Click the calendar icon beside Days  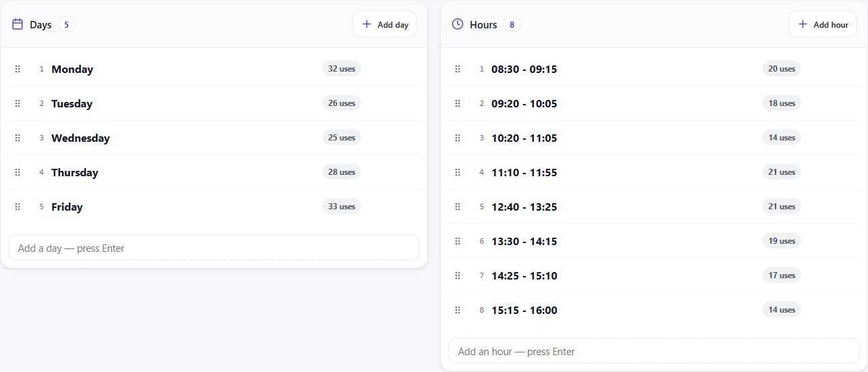[x=18, y=24]
